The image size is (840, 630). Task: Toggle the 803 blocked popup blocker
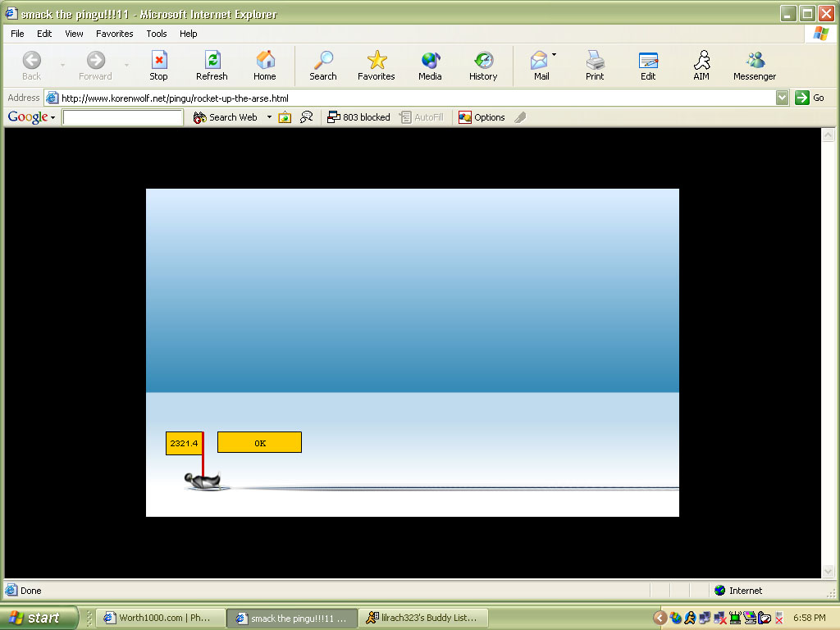tap(358, 117)
